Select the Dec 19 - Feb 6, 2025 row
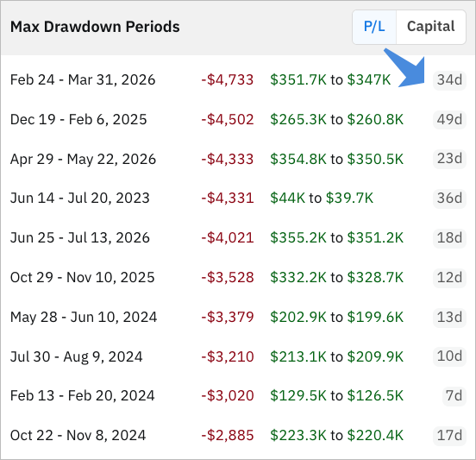Viewport: 476px width, 460px height. 238,119
